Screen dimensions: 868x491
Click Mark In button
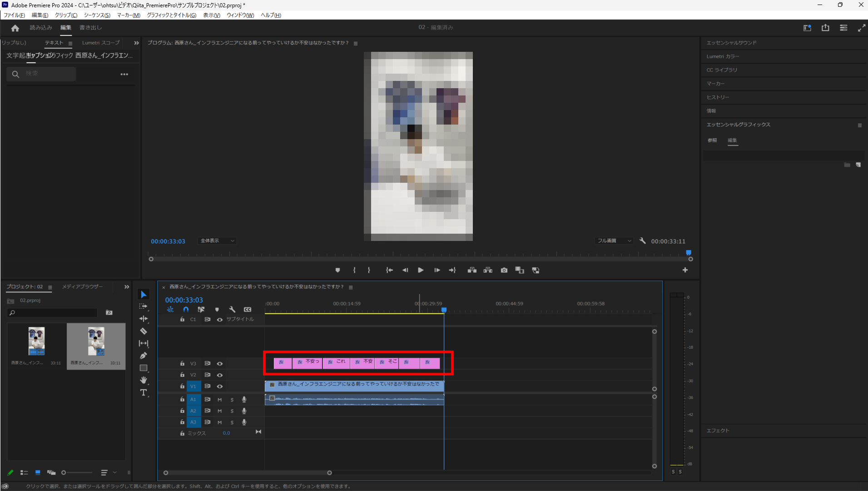pos(354,270)
